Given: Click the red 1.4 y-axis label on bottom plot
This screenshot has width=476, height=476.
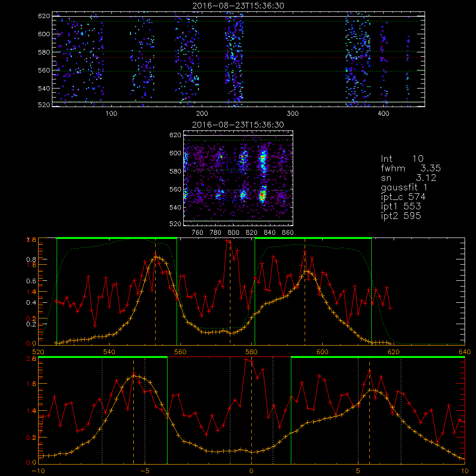Looking at the screenshot, I should coord(31,411).
